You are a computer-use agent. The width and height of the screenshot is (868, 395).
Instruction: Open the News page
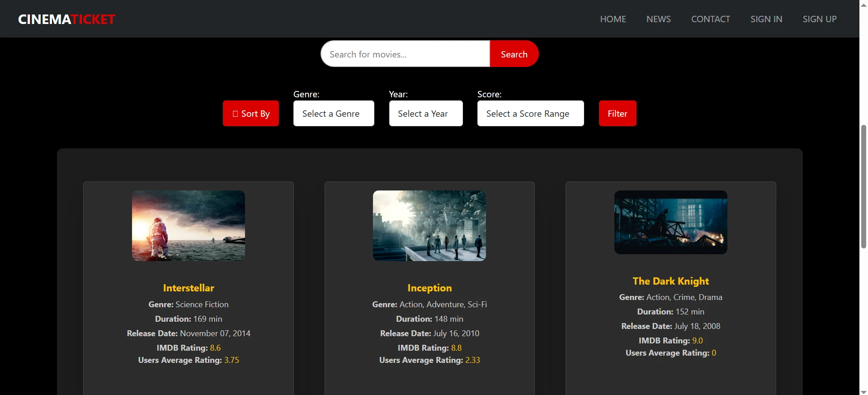658,19
